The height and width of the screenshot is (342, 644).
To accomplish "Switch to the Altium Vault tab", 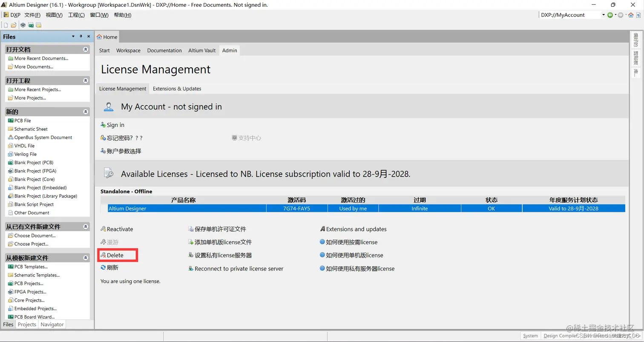I will [202, 50].
